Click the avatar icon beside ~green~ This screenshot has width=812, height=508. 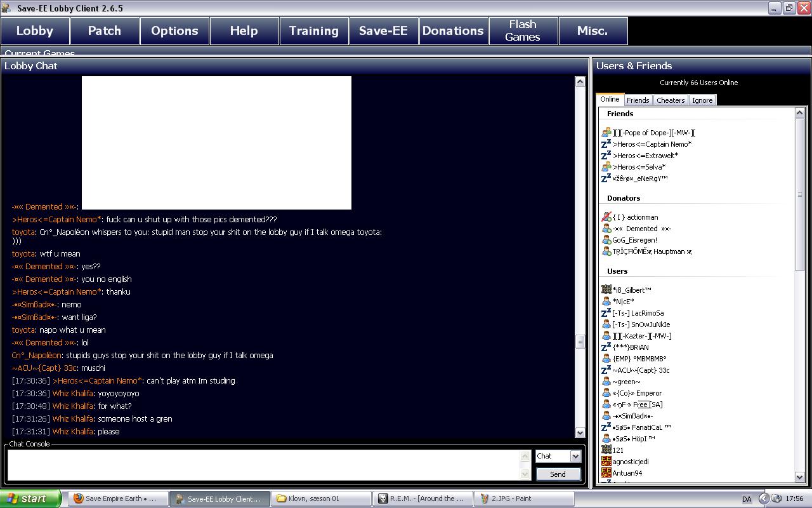[x=606, y=382]
